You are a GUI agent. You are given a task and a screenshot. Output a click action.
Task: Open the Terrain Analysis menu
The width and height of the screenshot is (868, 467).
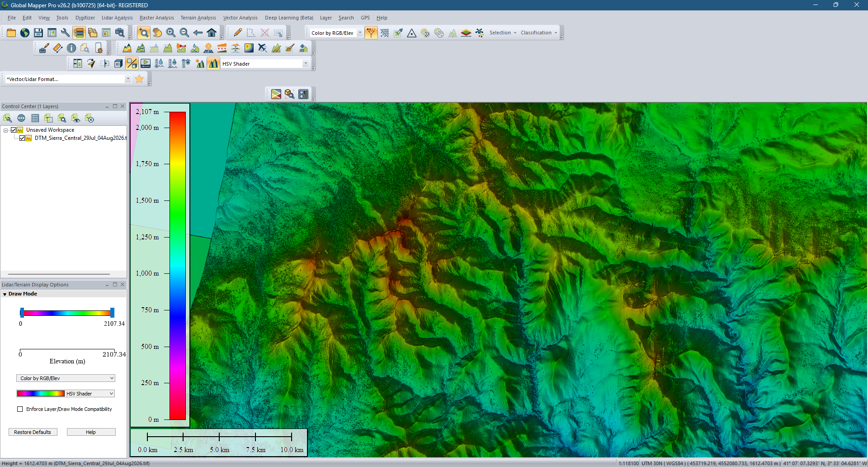(198, 18)
